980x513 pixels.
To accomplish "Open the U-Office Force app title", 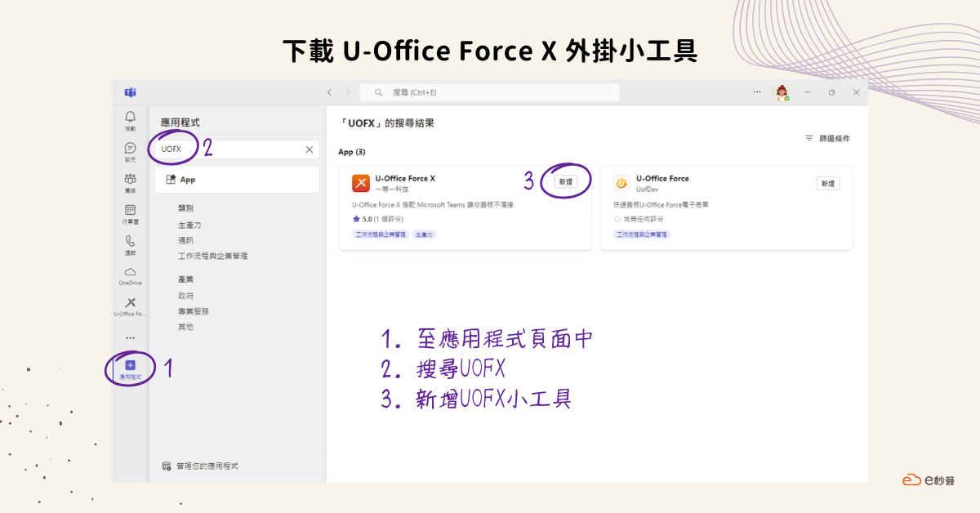I will (x=662, y=178).
